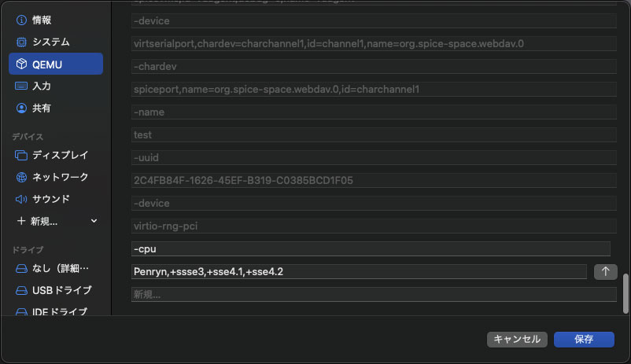Open the 情報 info icon in sidebar

click(21, 20)
